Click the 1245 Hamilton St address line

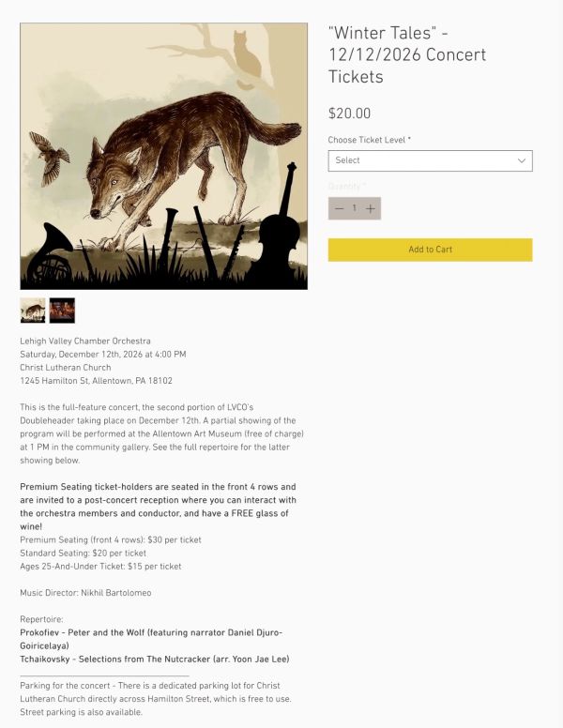point(96,381)
